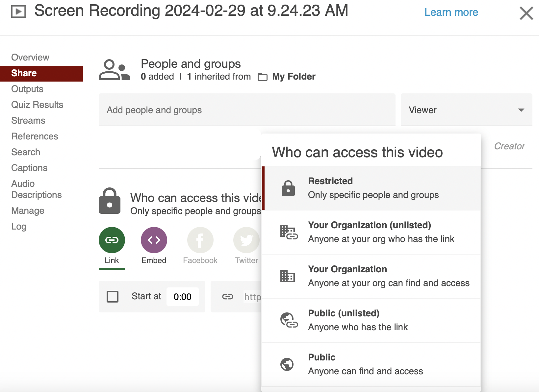
Task: Click the video icon beside recording title
Action: click(x=18, y=12)
